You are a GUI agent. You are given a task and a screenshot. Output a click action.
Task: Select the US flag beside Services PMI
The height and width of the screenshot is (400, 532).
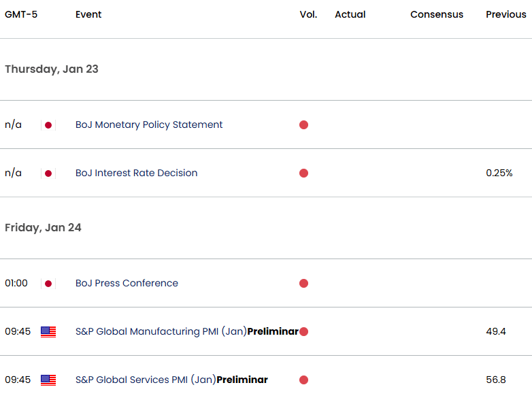48,380
